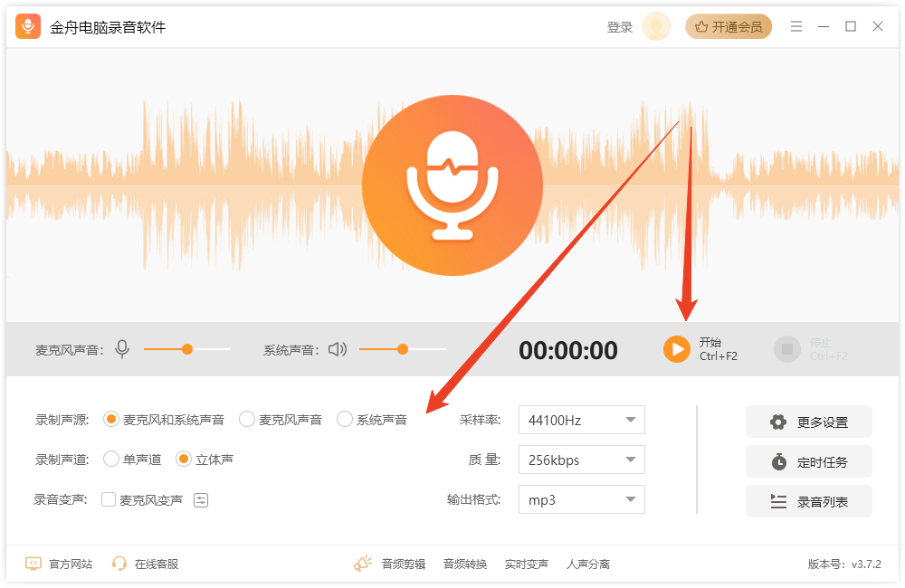Open 音频剪辑 tool
The image size is (905, 588).
click(x=404, y=564)
